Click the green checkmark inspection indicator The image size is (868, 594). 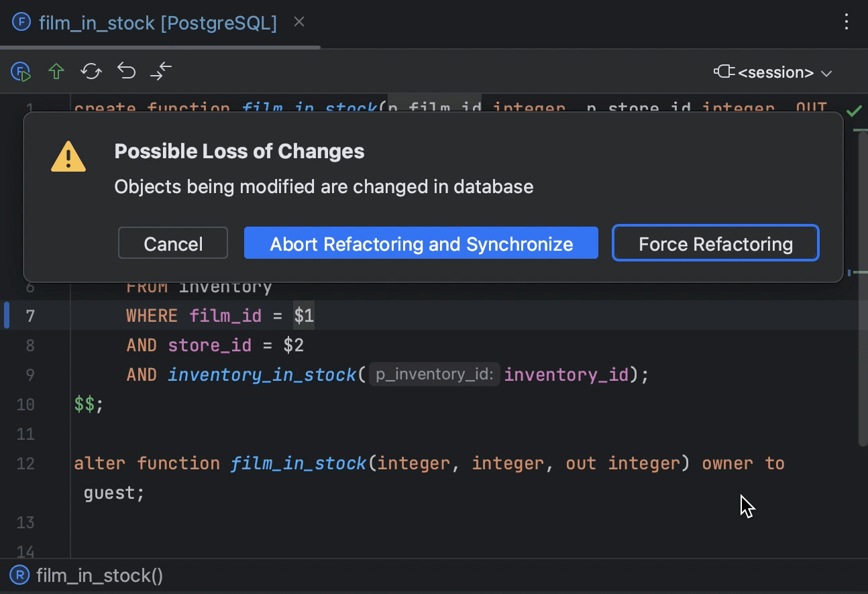pyautogui.click(x=855, y=111)
